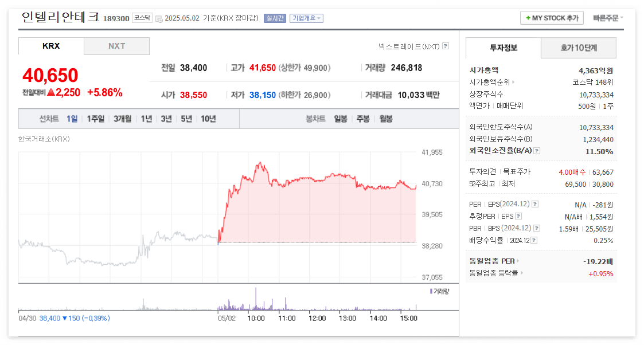Open the 기업개요 dropdown

pos(306,18)
